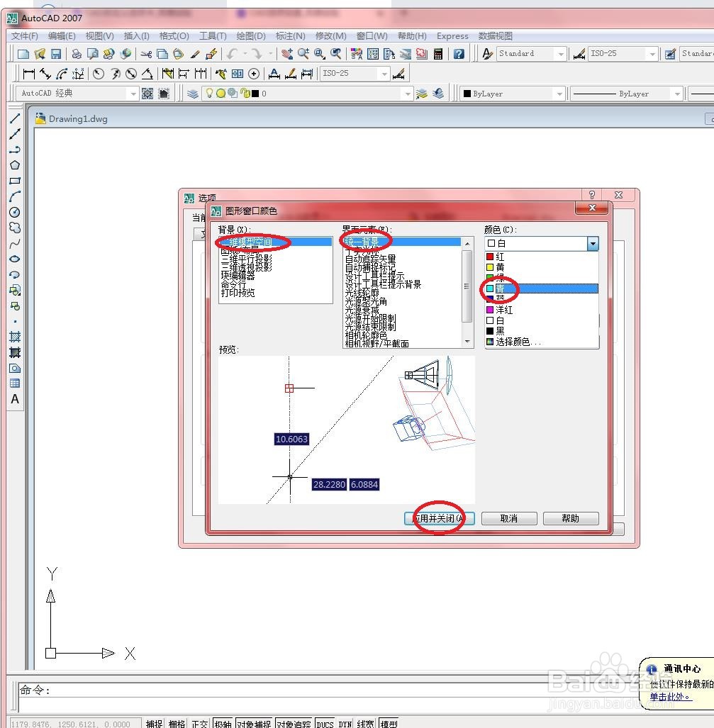This screenshot has width=714, height=728.
Task: Toggle 对象捕捉 object snap in status bar
Action: [x=254, y=723]
